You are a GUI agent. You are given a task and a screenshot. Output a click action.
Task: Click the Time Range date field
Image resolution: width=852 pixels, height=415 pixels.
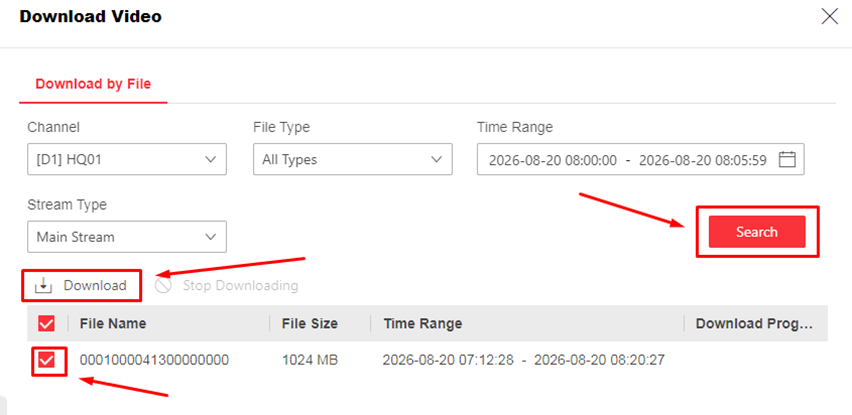coord(641,159)
